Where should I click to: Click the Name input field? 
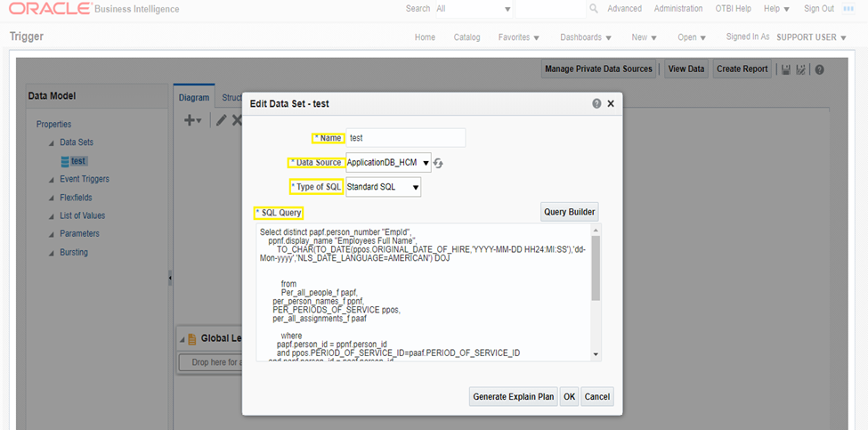(x=405, y=138)
